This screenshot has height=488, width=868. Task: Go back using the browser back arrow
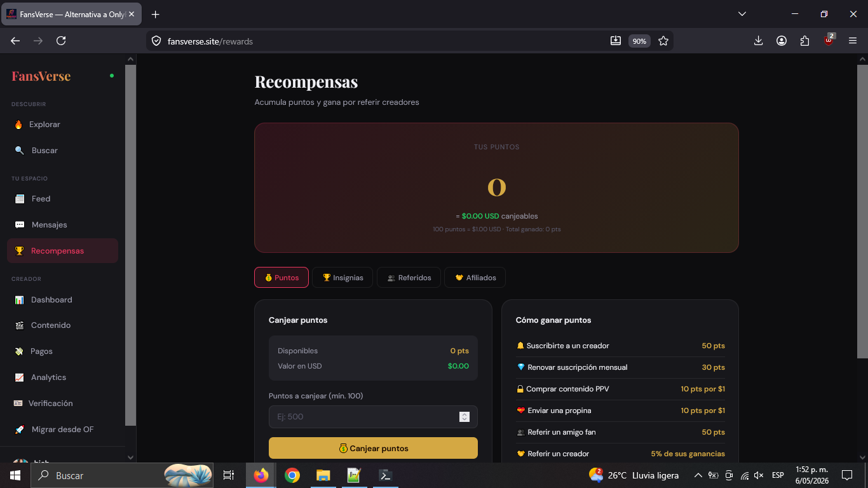click(15, 41)
